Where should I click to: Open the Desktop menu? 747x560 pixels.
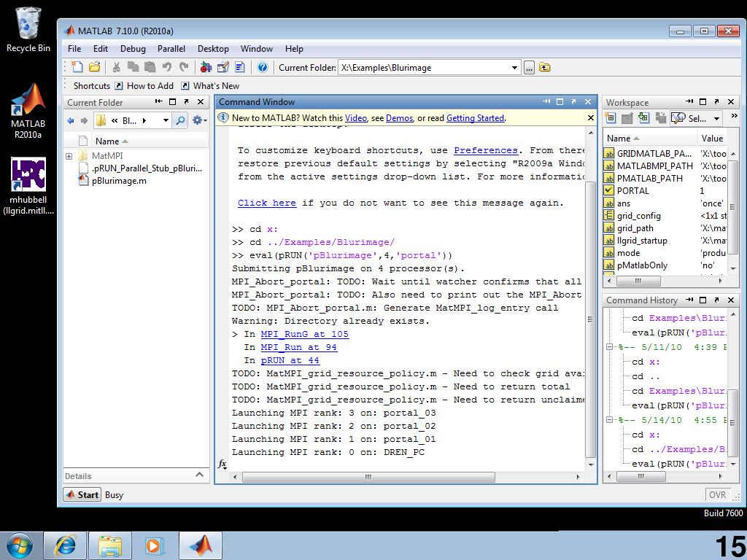[x=213, y=49]
